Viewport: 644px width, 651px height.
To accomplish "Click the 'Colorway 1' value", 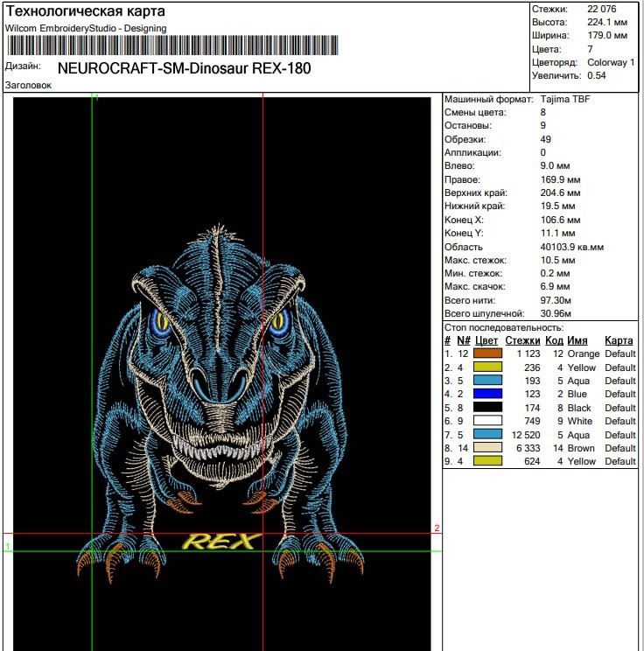I will (611, 62).
